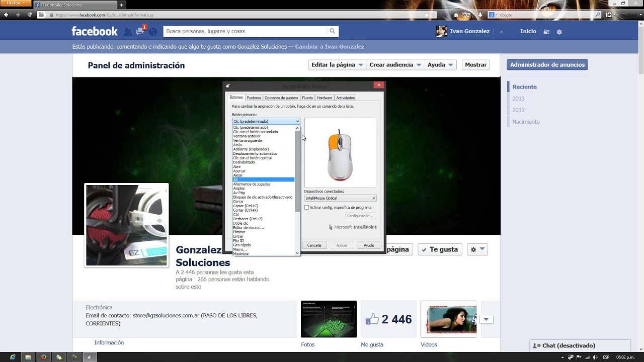Image resolution: width=644 pixels, height=362 pixels.
Task: Click the Facebook search input field
Action: (x=245, y=31)
